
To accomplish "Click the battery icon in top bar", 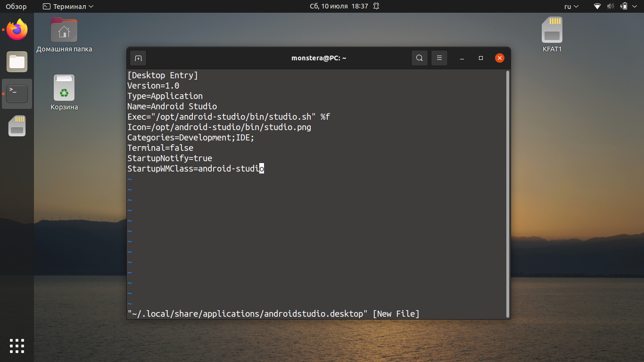I will 624,6.
